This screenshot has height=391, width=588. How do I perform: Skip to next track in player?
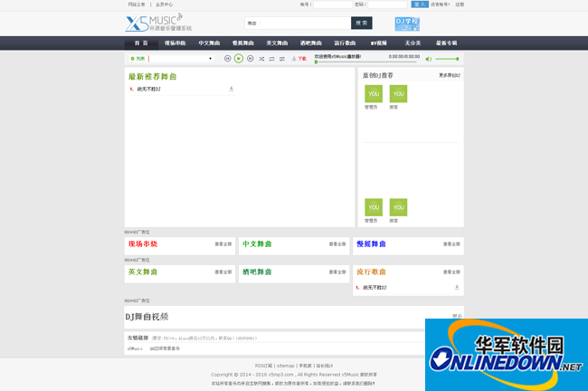pyautogui.click(x=250, y=59)
